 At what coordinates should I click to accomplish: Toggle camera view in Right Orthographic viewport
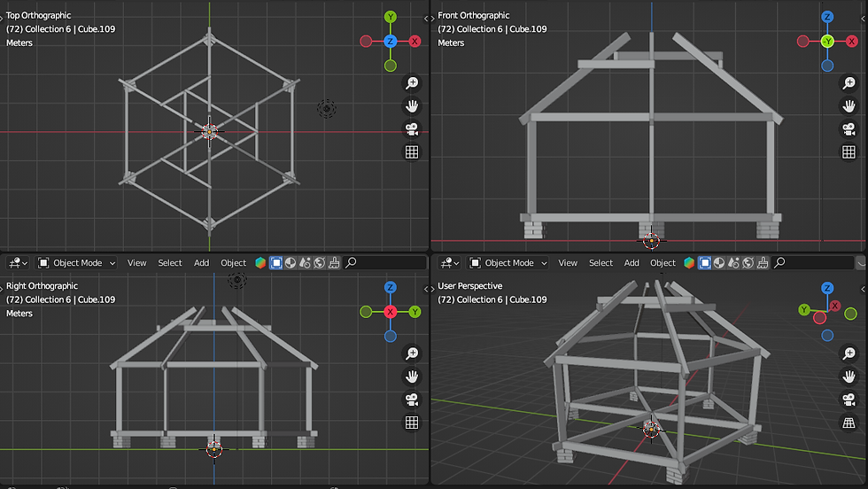click(412, 400)
